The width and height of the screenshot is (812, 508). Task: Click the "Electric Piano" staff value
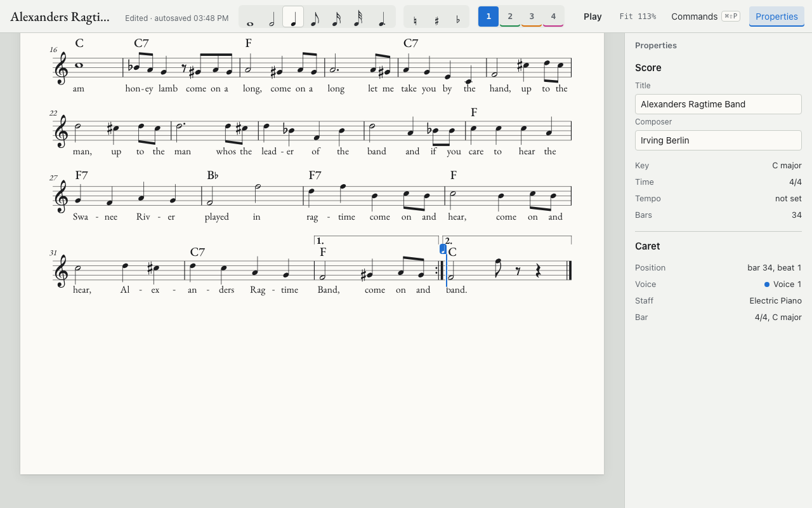775,301
